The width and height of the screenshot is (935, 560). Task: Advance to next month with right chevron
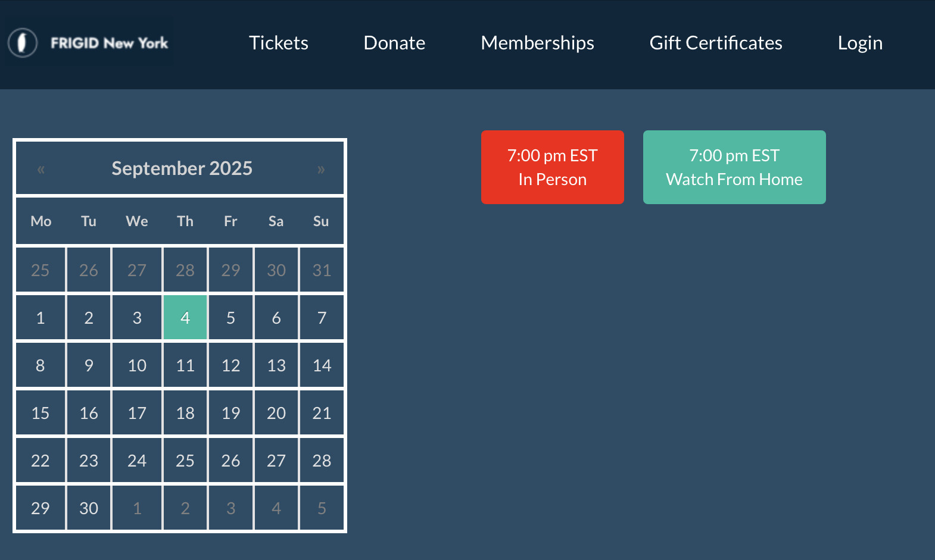click(321, 169)
